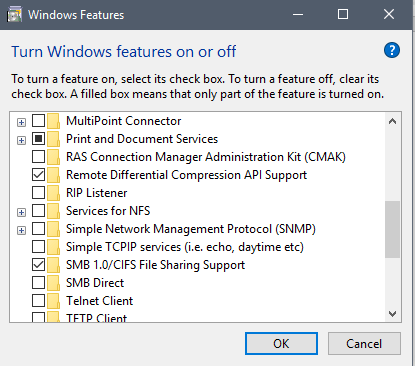Select the SMB Direct list entry
The image size is (415, 366).
point(95,283)
